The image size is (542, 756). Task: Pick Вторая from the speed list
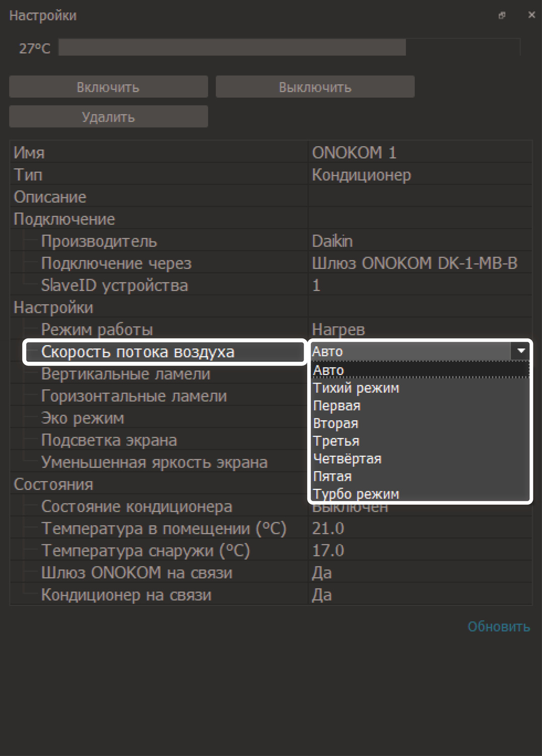click(335, 423)
